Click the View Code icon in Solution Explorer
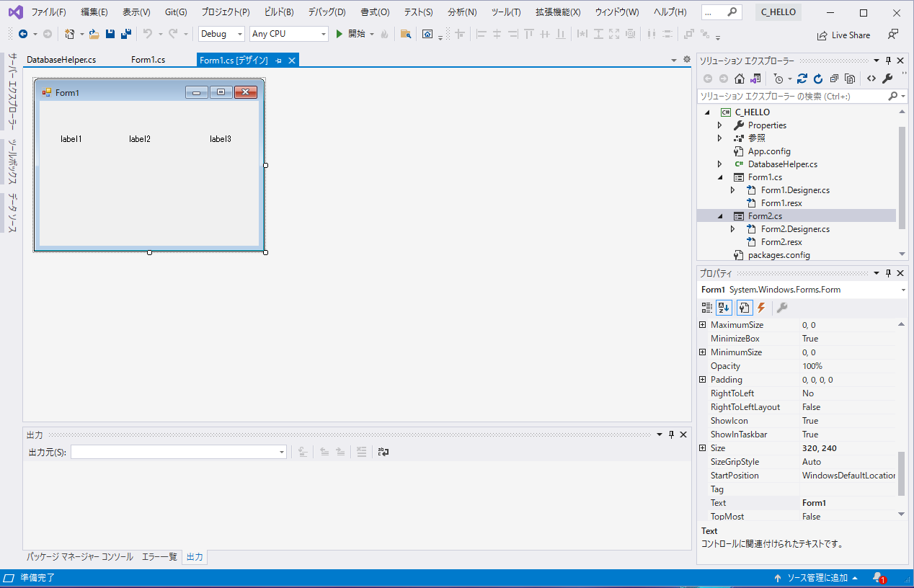Viewport: 914px width, 588px height. pos(871,79)
